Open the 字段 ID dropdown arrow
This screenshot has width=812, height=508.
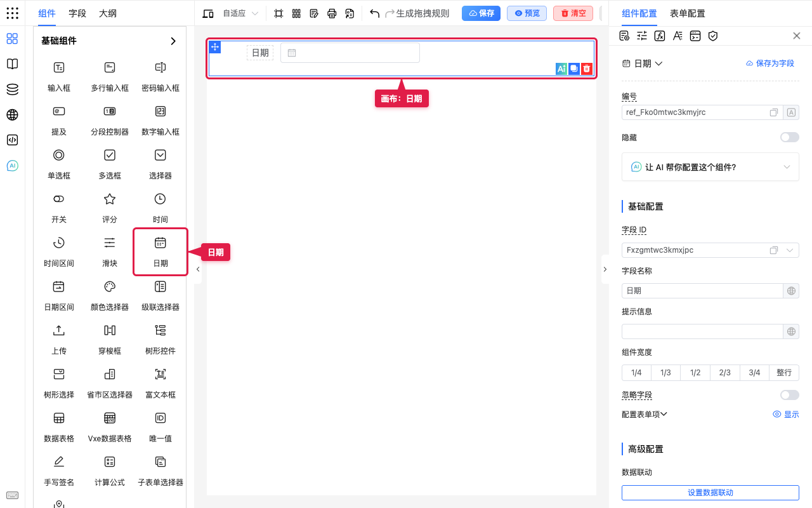click(790, 250)
